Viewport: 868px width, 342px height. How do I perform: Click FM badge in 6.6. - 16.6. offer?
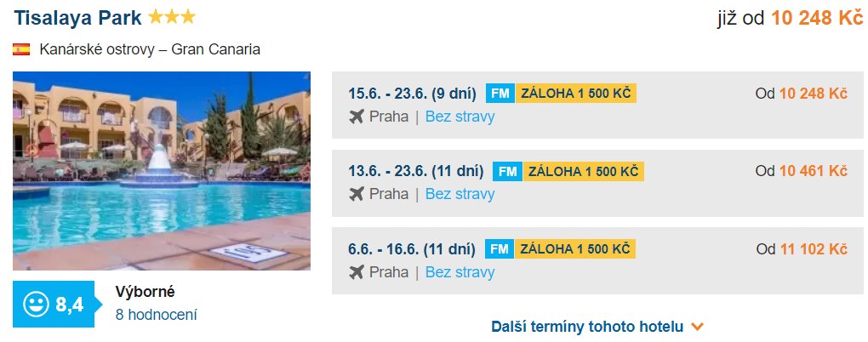pyautogui.click(x=499, y=249)
